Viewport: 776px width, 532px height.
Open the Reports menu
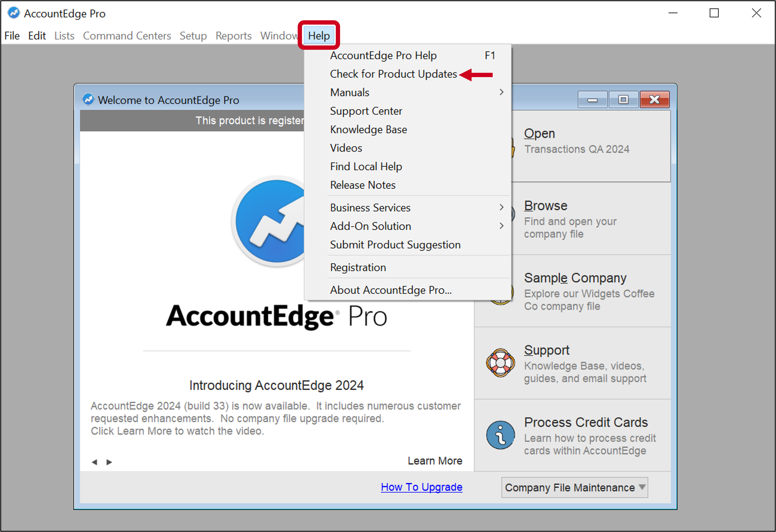(233, 36)
